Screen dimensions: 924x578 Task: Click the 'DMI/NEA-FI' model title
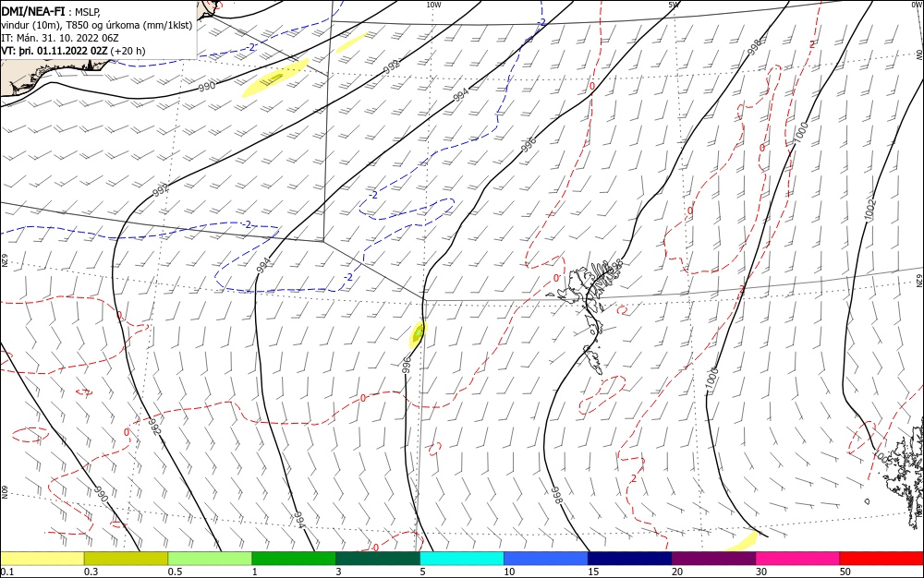33,10
